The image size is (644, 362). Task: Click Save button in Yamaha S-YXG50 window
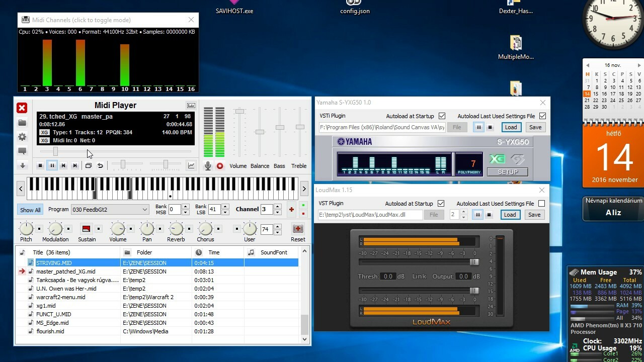(535, 127)
